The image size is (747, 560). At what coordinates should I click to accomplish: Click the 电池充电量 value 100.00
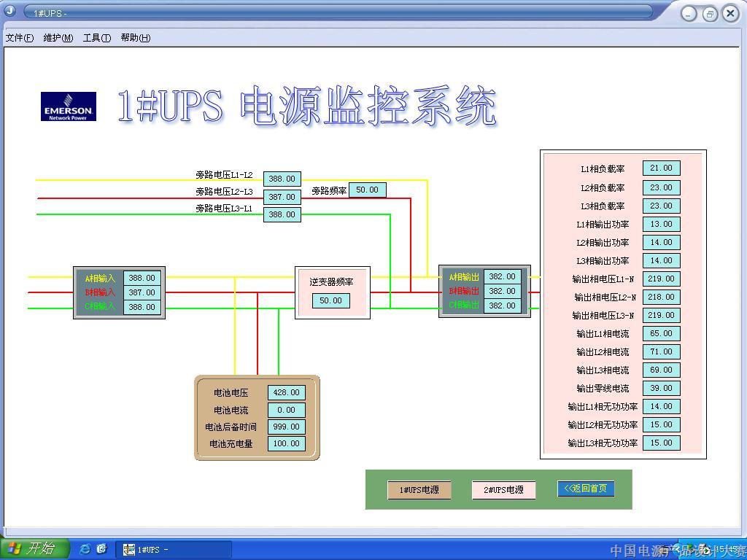click(286, 443)
